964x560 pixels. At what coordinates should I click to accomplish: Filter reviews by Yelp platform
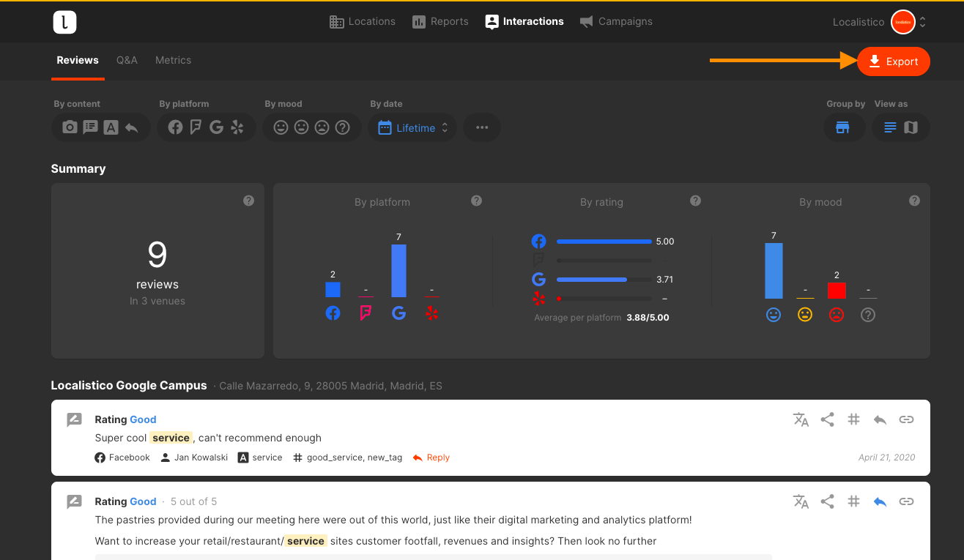click(237, 127)
